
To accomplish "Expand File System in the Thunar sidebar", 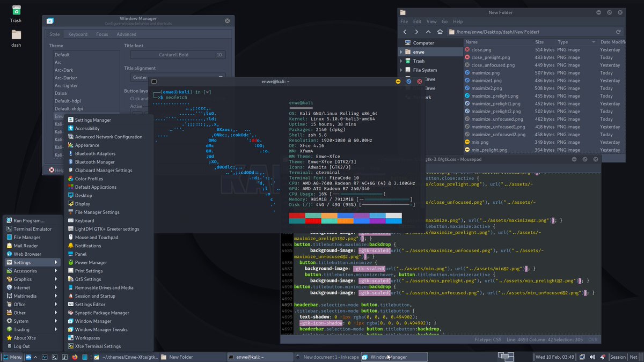I will point(400,70).
